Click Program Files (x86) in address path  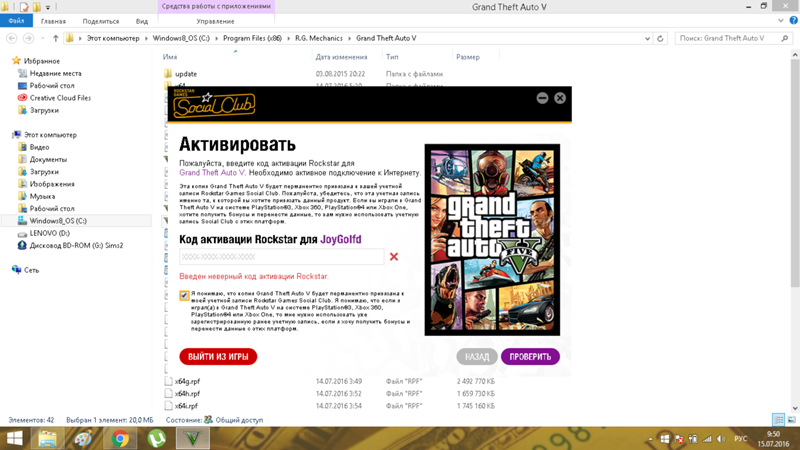pyautogui.click(x=252, y=38)
